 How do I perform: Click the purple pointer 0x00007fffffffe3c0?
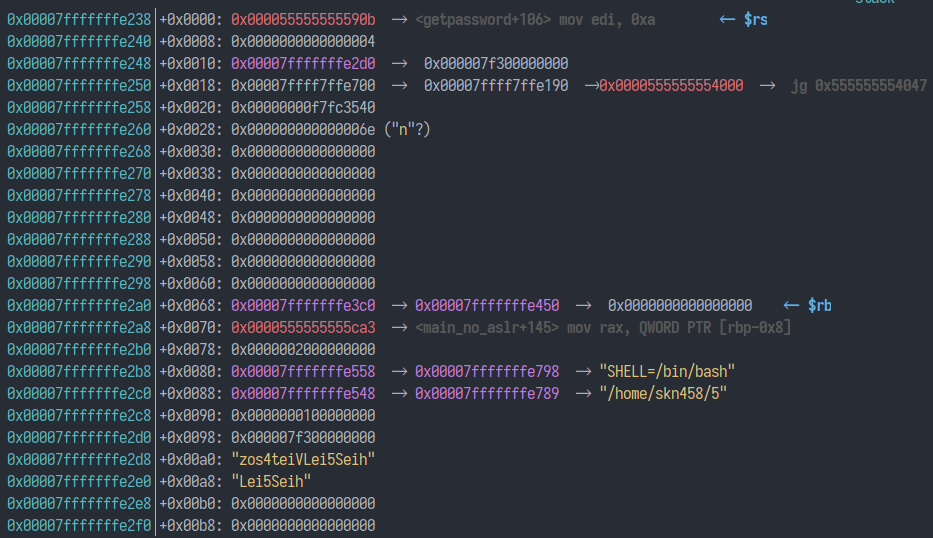point(303,306)
